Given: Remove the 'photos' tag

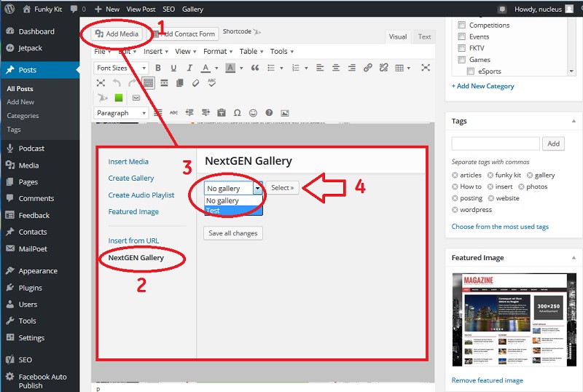Looking at the screenshot, I should [521, 187].
